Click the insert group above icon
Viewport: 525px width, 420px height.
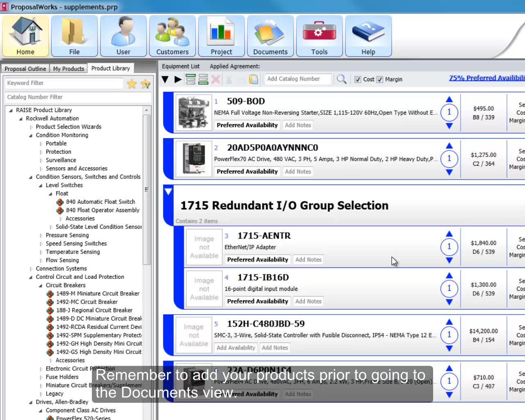[191, 79]
